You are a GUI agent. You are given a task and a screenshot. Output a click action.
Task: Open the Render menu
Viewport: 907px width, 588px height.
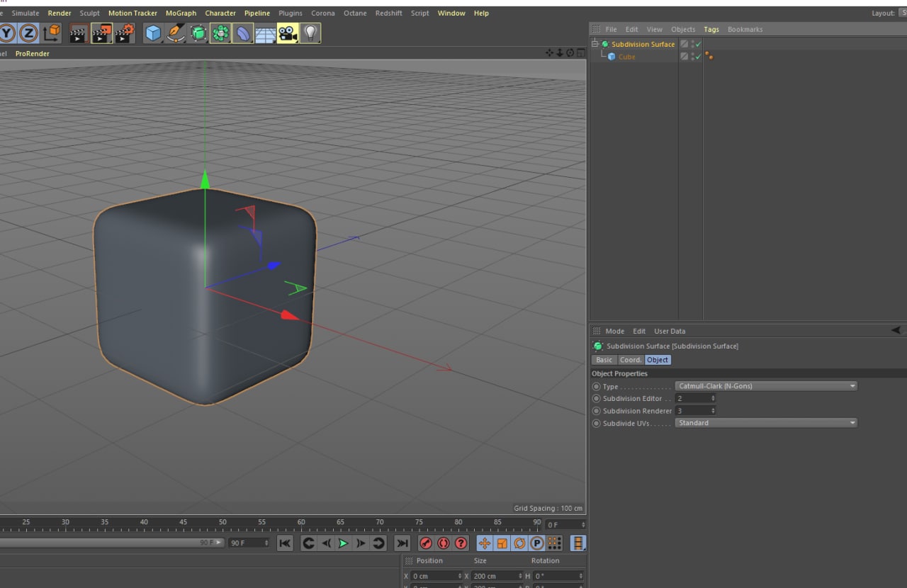60,13
